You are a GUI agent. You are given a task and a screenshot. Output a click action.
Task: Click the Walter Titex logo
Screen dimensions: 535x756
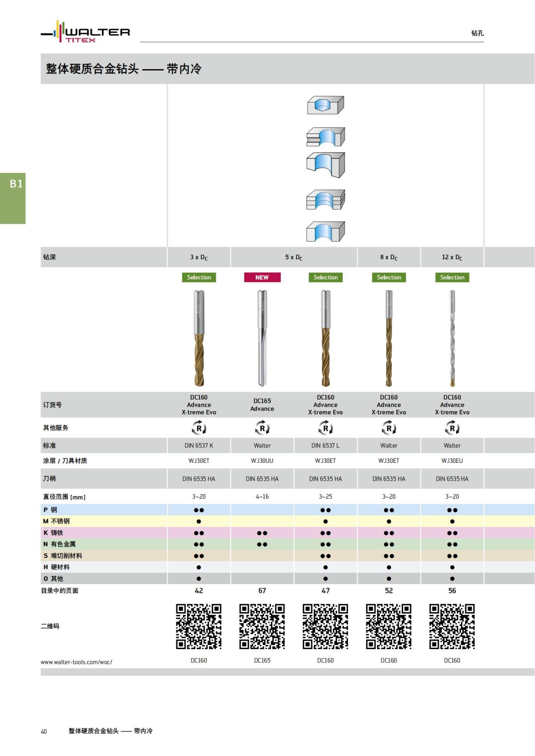(85, 32)
